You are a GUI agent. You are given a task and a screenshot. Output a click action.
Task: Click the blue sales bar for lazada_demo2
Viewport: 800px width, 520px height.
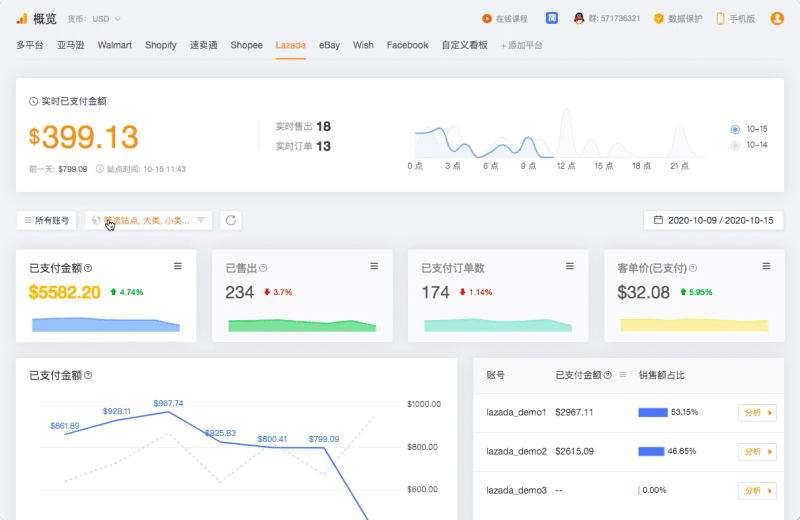[x=651, y=451]
